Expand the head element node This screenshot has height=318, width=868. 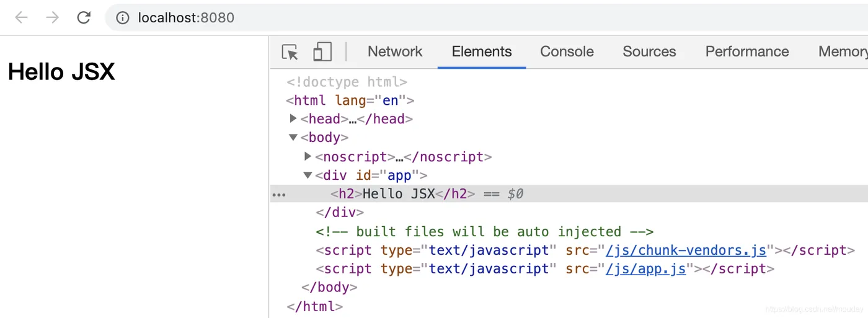tap(294, 118)
